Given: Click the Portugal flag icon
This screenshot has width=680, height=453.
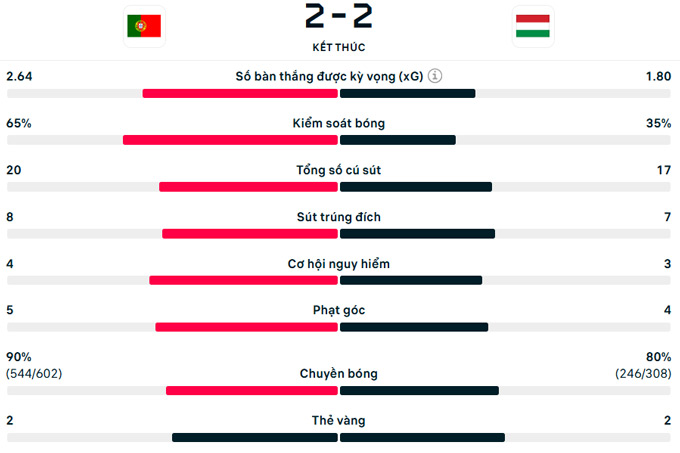Looking at the screenshot, I should (x=144, y=25).
